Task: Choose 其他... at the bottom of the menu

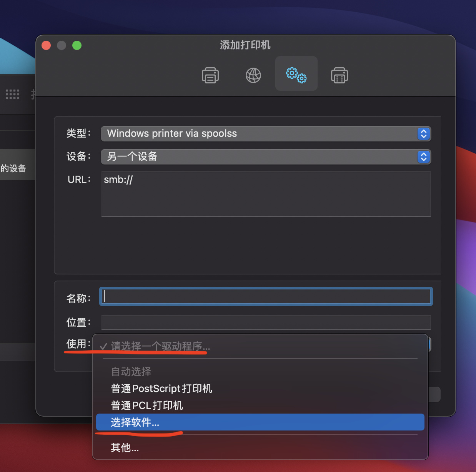Action: pos(124,447)
